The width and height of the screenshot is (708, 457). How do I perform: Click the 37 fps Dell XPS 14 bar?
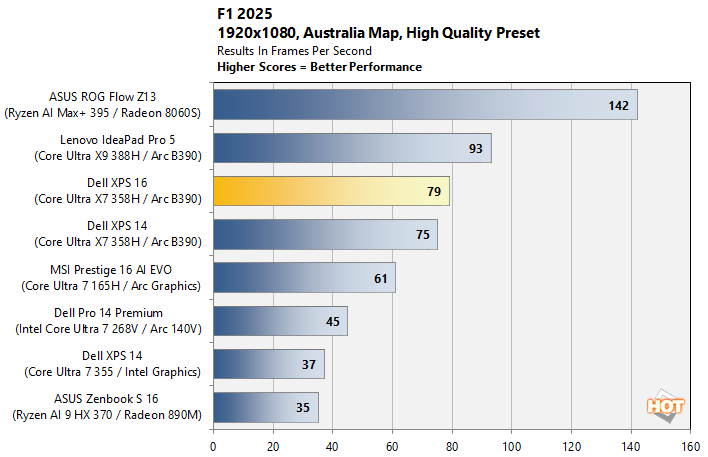coord(269,364)
